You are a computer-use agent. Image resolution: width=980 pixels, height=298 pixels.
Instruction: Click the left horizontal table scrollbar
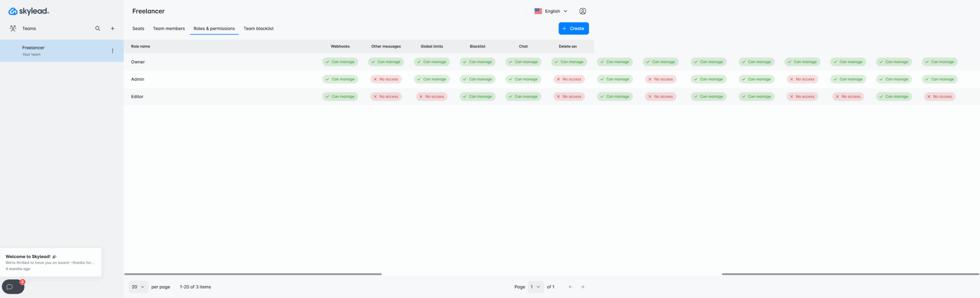tap(253, 274)
